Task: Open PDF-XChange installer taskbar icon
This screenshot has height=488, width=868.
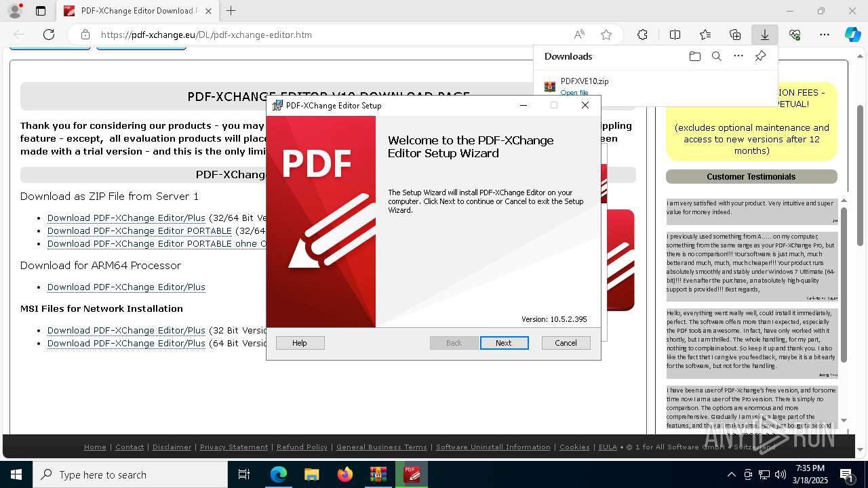Action: point(411,474)
